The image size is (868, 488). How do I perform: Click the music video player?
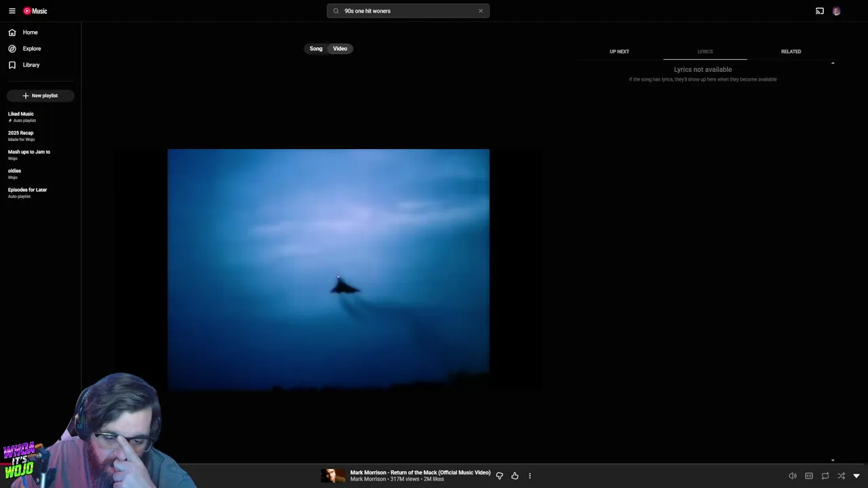pos(328,270)
